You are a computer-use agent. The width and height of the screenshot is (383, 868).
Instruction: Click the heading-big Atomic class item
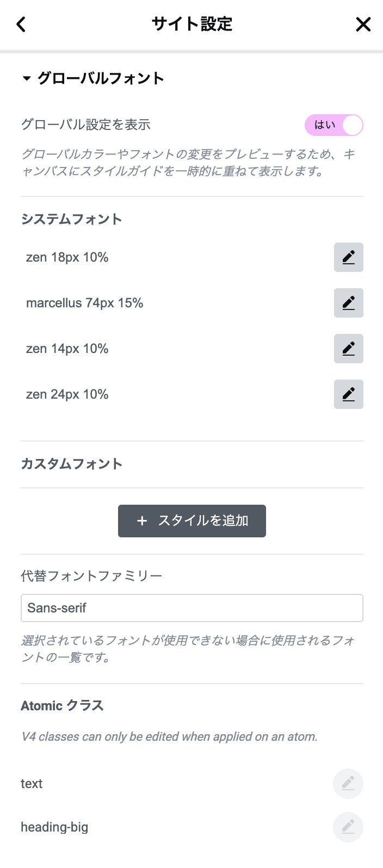(x=54, y=827)
